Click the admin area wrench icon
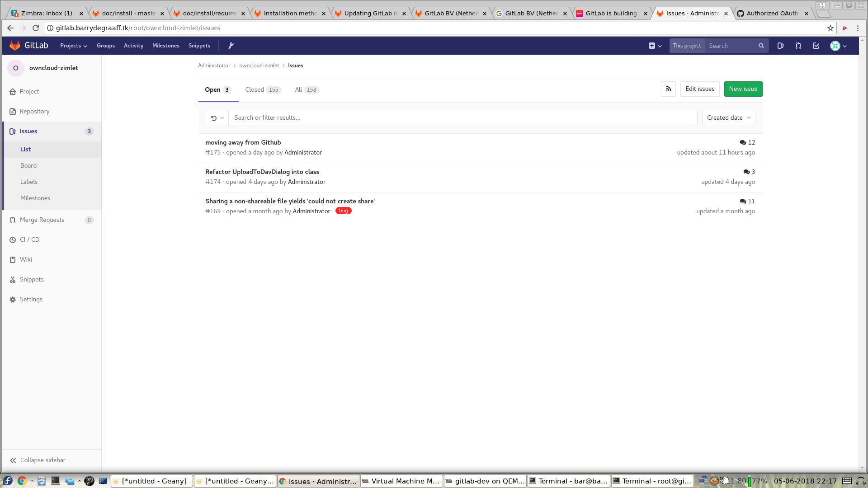 (x=231, y=46)
